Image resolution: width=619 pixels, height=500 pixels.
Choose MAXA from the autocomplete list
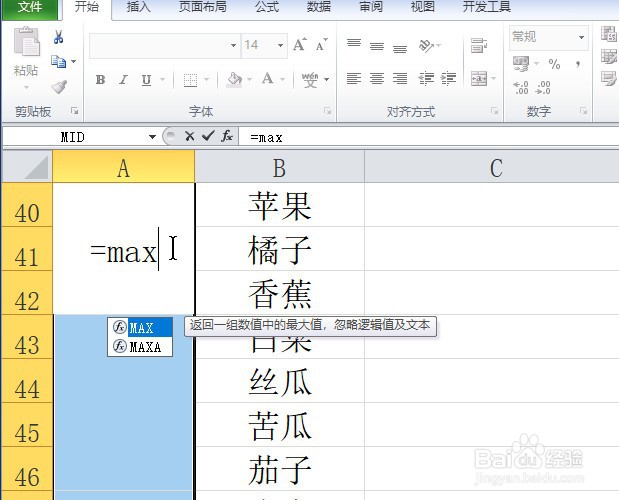140,346
